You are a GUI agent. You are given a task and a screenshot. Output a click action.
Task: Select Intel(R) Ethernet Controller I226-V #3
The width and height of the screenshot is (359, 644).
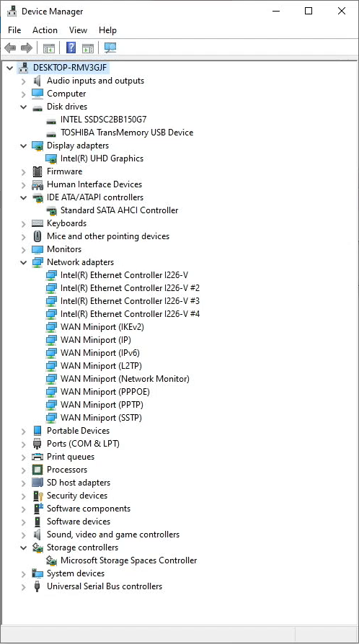tap(130, 301)
